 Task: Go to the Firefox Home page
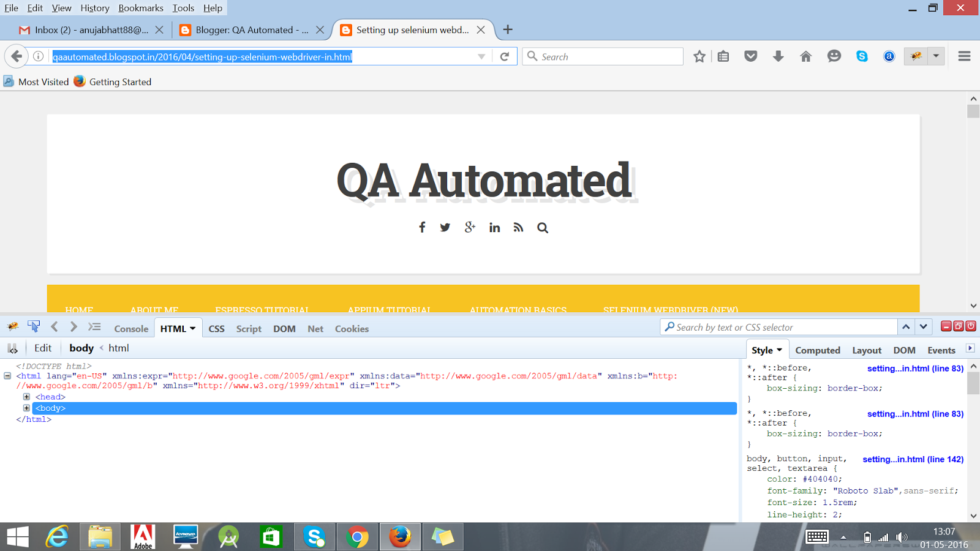pos(806,56)
